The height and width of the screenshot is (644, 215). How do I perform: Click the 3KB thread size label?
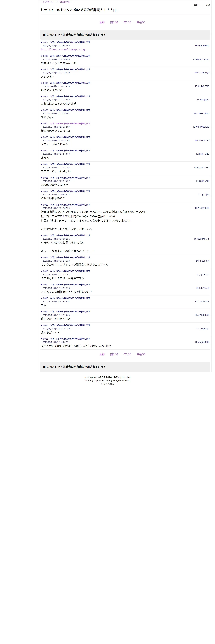(x=208, y=5)
